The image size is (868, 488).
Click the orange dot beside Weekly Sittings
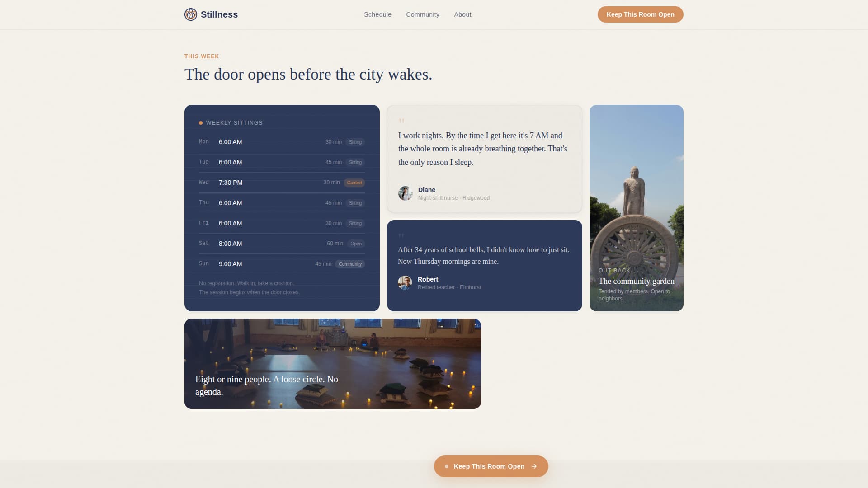[x=200, y=122]
